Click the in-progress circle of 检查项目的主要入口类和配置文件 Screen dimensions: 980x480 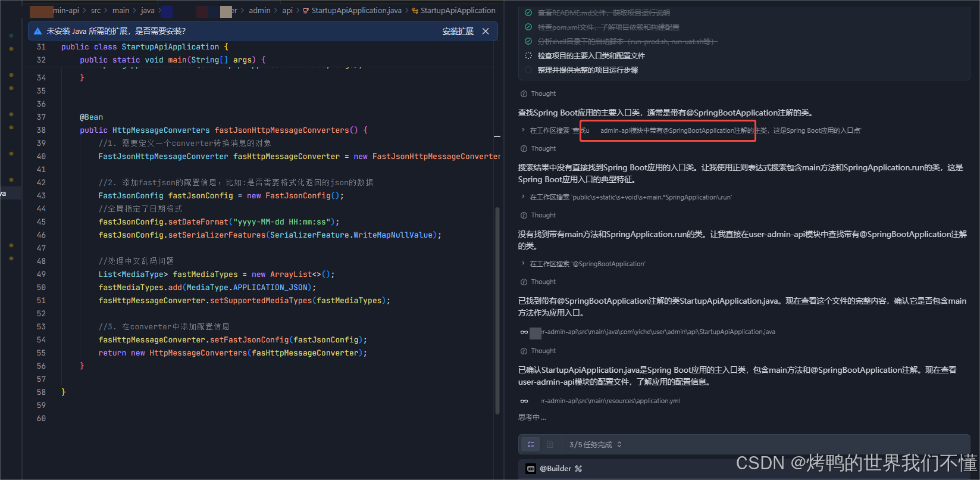pos(528,55)
